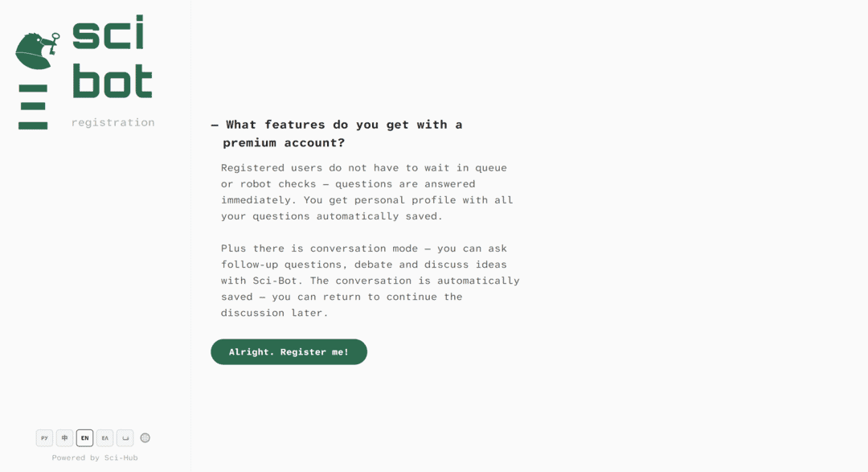This screenshot has width=868, height=472.
Task: Select the Arabic language icon
Action: pyautogui.click(x=125, y=437)
